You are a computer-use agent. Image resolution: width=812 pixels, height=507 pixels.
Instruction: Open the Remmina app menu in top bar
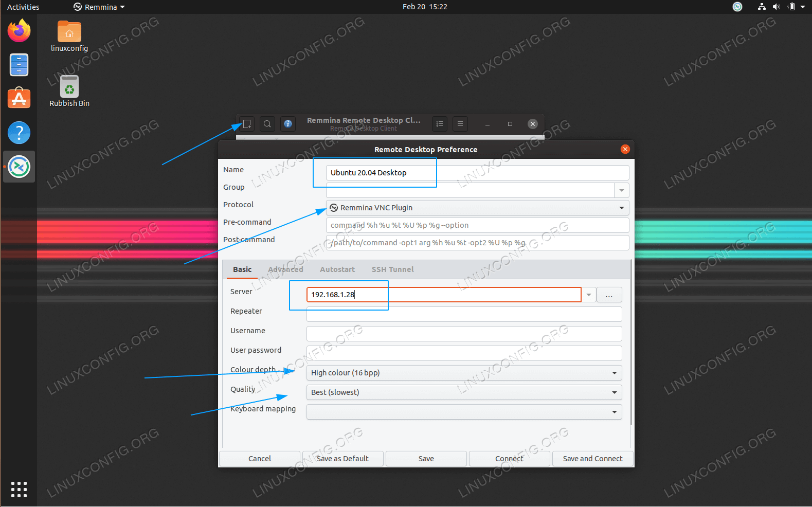99,7
